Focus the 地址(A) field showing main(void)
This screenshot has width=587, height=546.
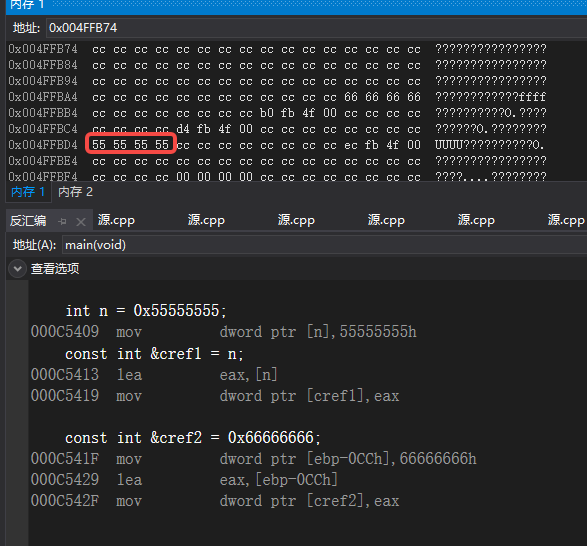point(324,245)
